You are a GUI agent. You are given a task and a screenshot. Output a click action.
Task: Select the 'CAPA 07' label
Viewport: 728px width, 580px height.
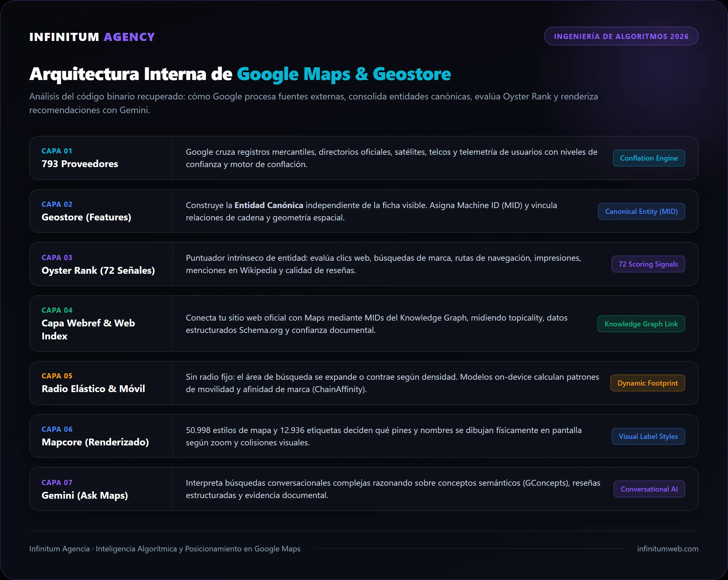[57, 483]
